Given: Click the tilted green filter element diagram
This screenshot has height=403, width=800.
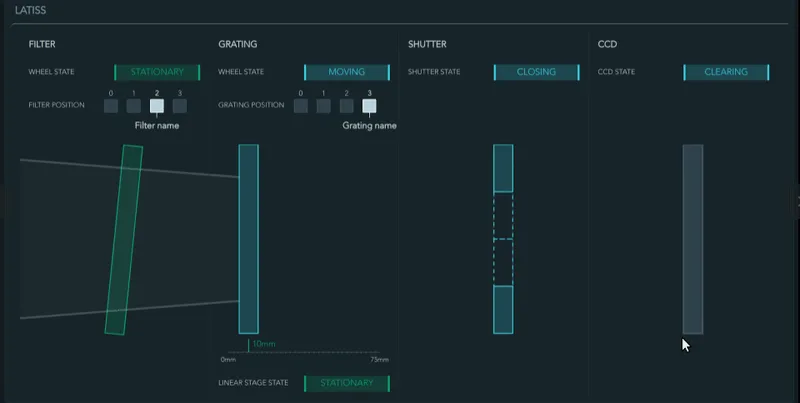Looking at the screenshot, I should (124, 240).
